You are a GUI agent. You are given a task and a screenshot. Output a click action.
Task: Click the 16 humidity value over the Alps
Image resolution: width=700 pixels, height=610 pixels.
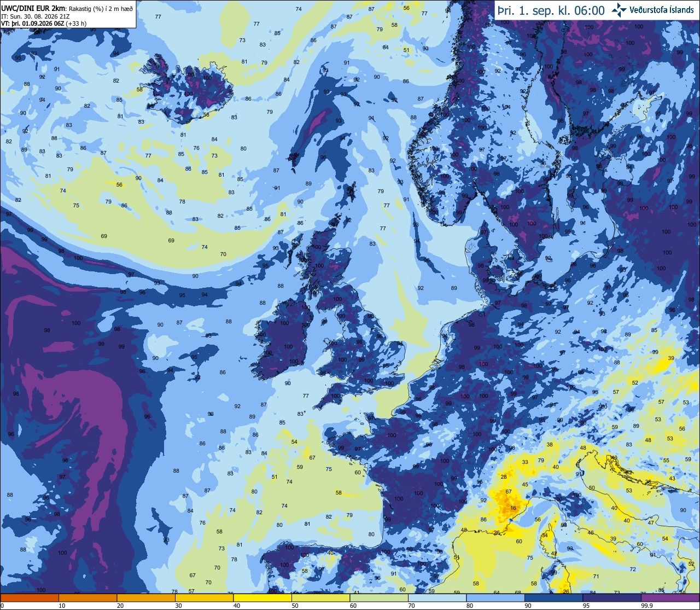[513, 508]
